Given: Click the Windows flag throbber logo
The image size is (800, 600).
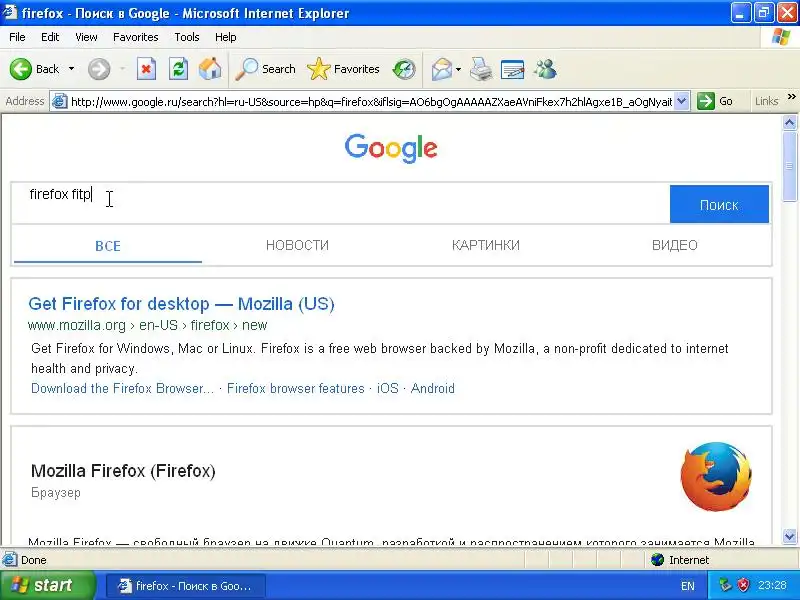Looking at the screenshot, I should coord(780,37).
